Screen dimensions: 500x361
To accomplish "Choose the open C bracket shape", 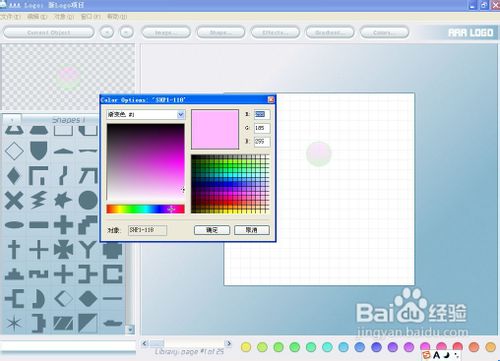I will click(113, 274).
